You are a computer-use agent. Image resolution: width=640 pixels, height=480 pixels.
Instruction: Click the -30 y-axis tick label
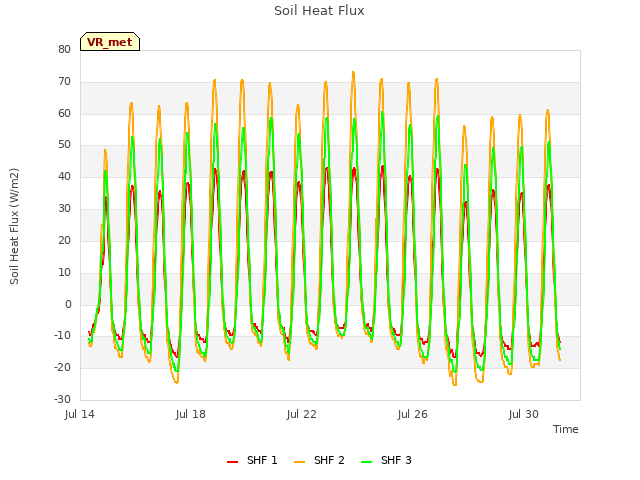63,399
